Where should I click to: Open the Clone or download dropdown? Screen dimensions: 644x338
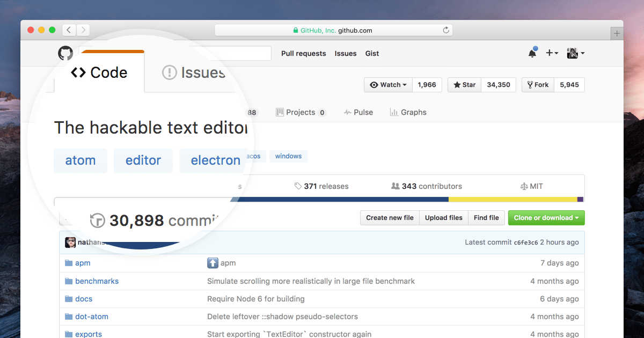546,218
